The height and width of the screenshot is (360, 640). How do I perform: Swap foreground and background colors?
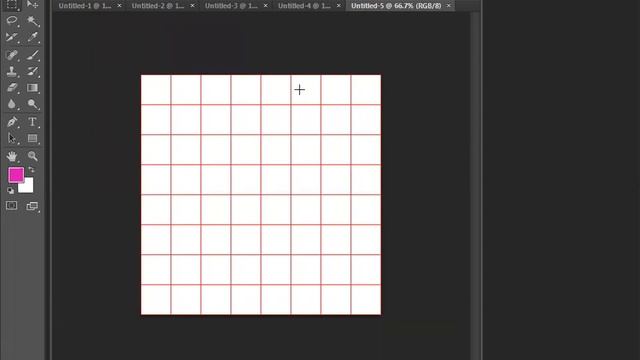point(31,169)
